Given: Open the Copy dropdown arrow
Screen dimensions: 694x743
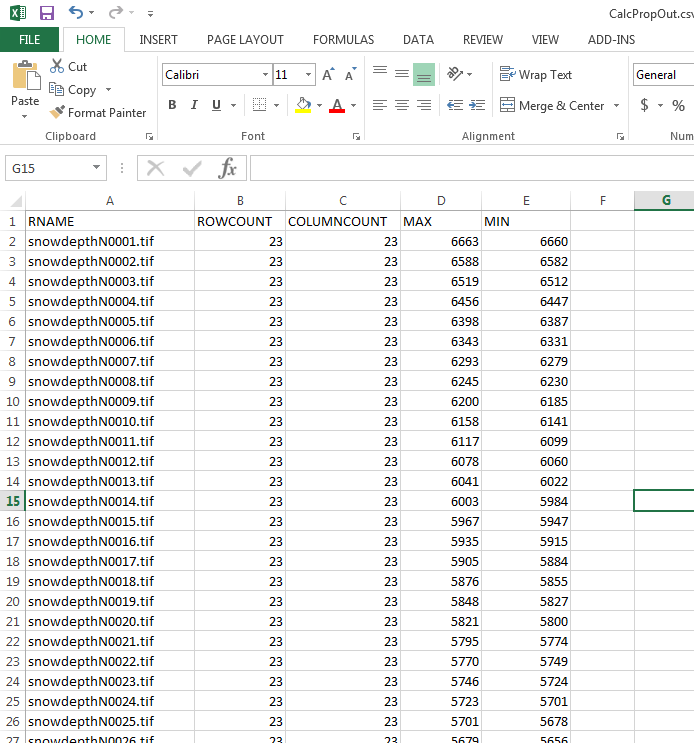Looking at the screenshot, I should [108, 90].
